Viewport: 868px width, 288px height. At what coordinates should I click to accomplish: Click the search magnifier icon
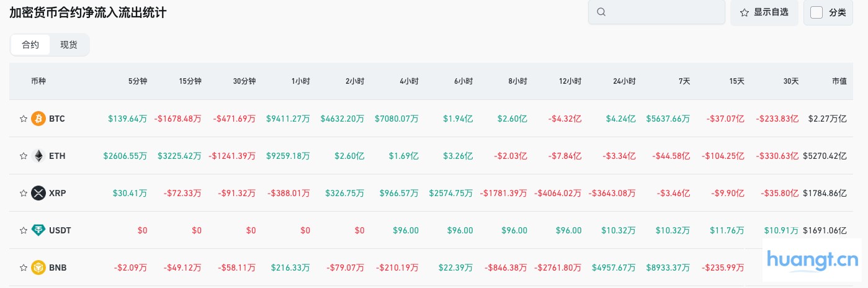(x=601, y=12)
